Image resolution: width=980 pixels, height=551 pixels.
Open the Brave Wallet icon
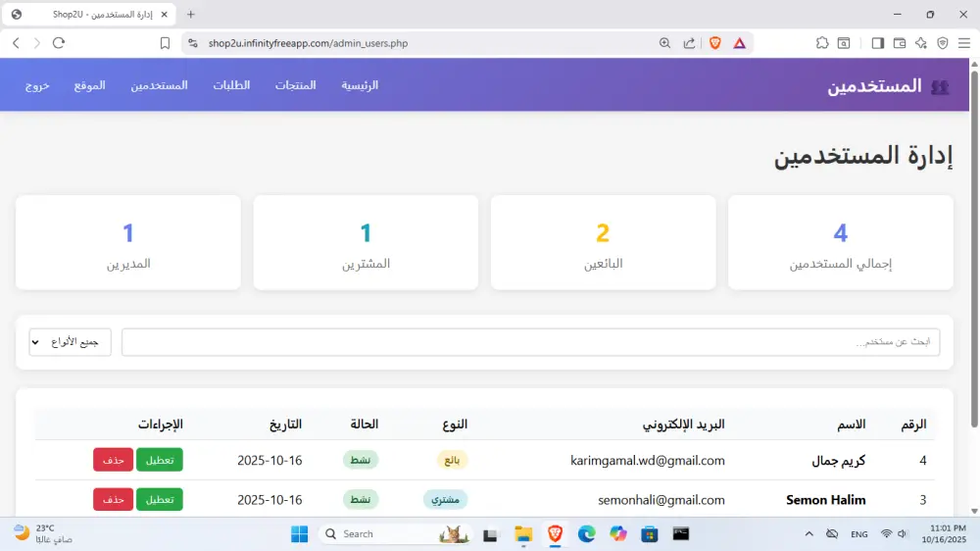[x=900, y=43]
